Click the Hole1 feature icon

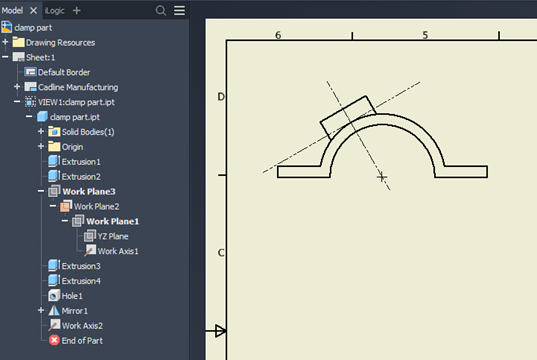[54, 295]
